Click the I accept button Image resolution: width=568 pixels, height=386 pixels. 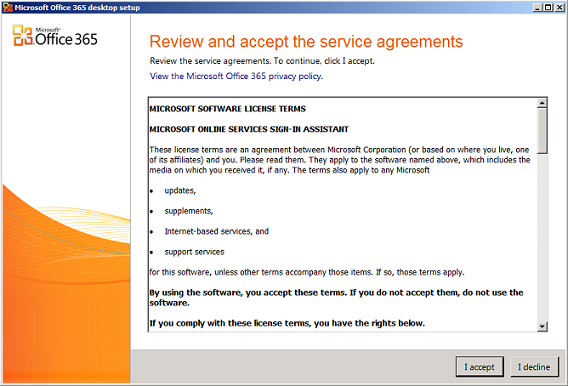(480, 367)
